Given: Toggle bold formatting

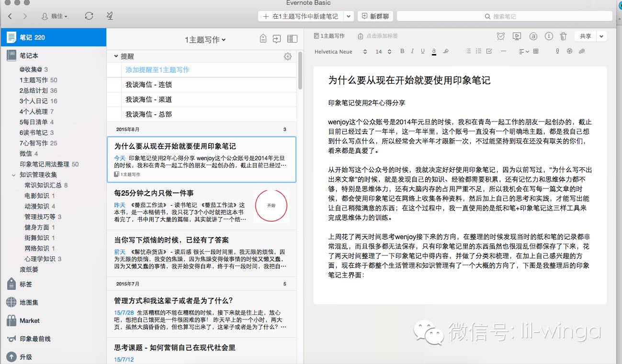Looking at the screenshot, I should tap(402, 52).
